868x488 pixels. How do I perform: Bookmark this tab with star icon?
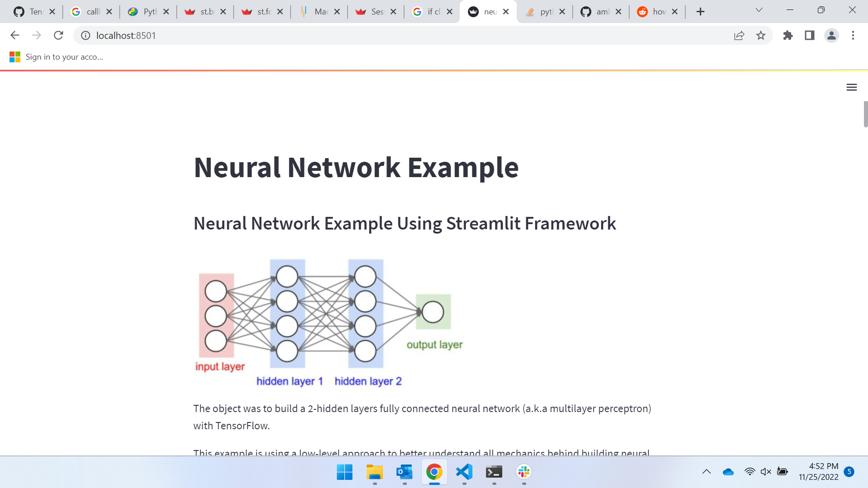(761, 35)
